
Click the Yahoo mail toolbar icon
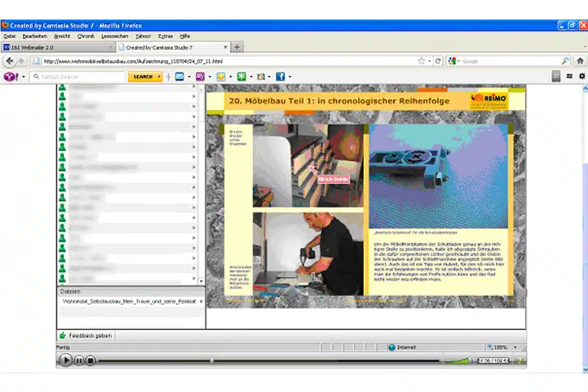pos(180,76)
